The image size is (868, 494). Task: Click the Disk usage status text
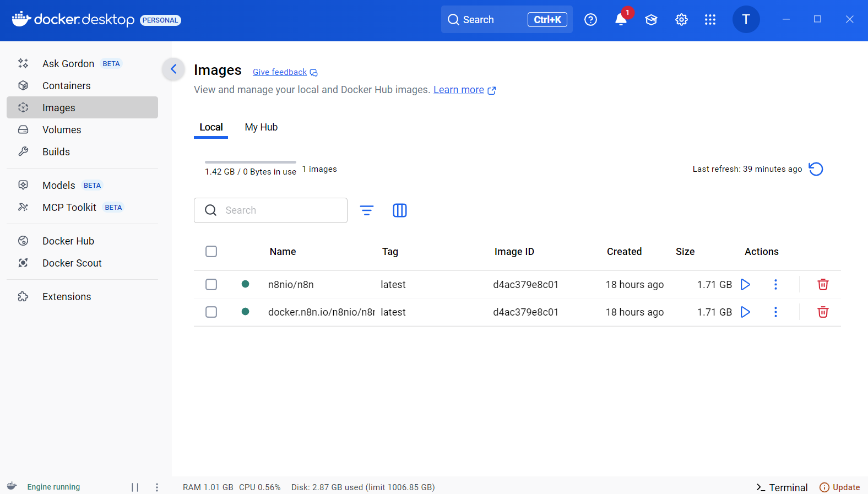(x=363, y=487)
